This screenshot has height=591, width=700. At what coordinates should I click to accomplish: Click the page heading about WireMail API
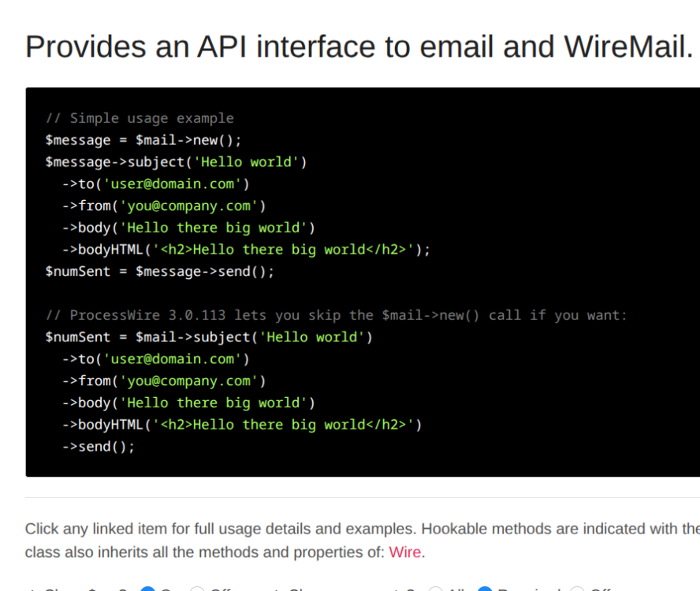[359, 47]
